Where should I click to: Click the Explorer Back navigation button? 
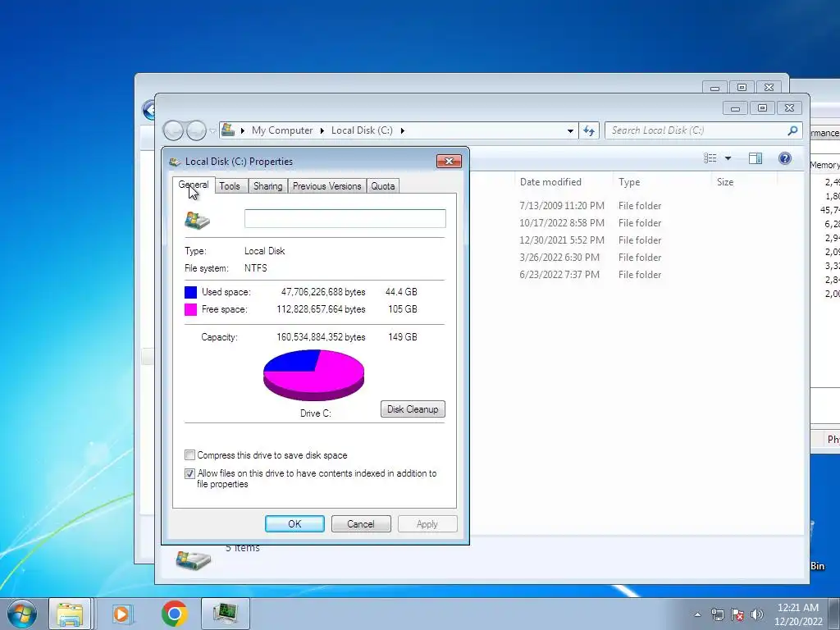tap(173, 130)
